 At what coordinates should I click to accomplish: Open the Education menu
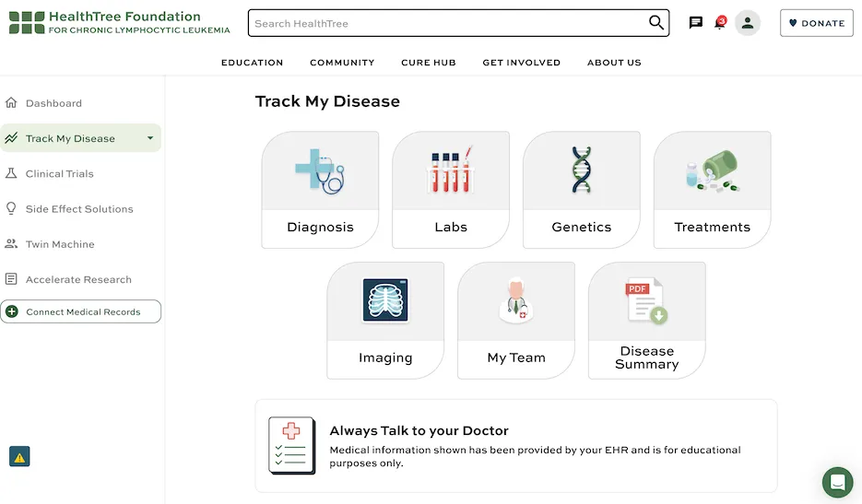tap(252, 63)
